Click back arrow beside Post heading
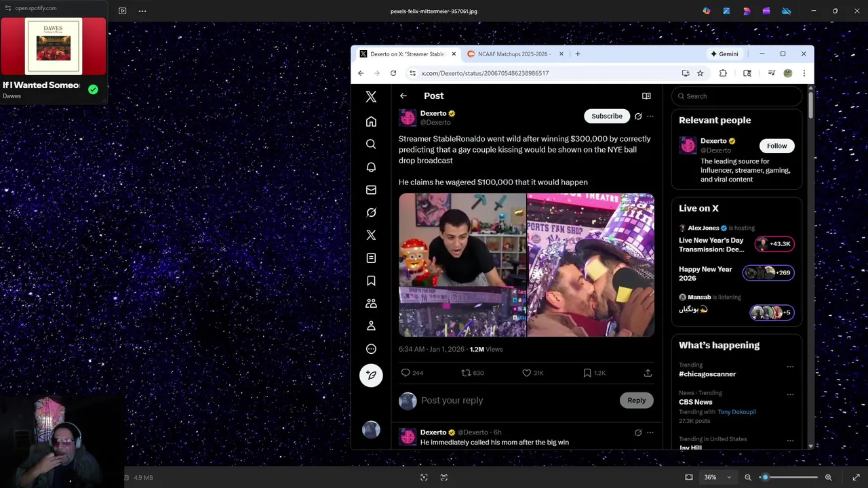Image resolution: width=868 pixels, height=488 pixels. [x=403, y=96]
